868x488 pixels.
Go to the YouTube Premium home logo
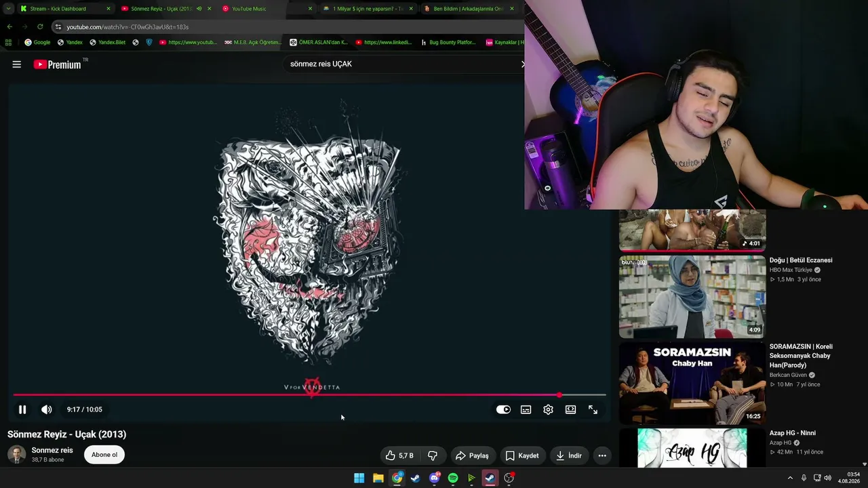[58, 64]
